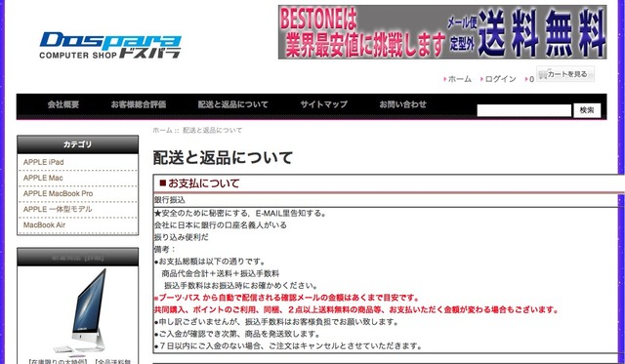Open the BESTONE free shipping banner

(442, 32)
